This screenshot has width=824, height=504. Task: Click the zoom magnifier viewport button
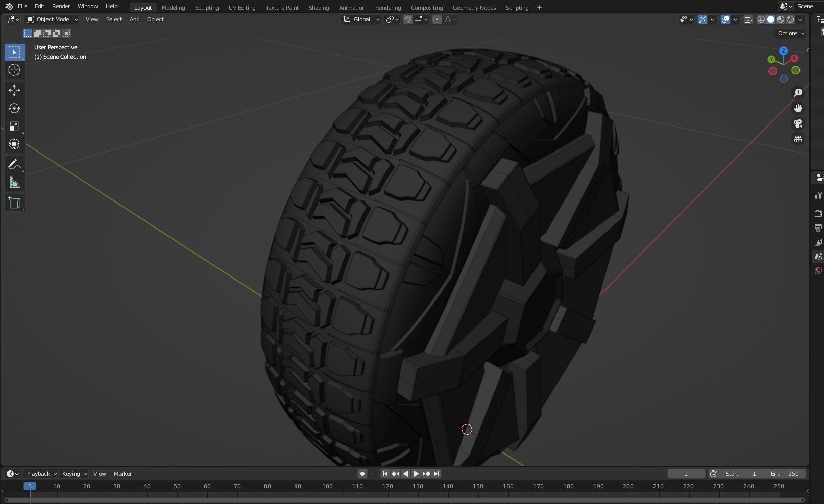pos(798,93)
